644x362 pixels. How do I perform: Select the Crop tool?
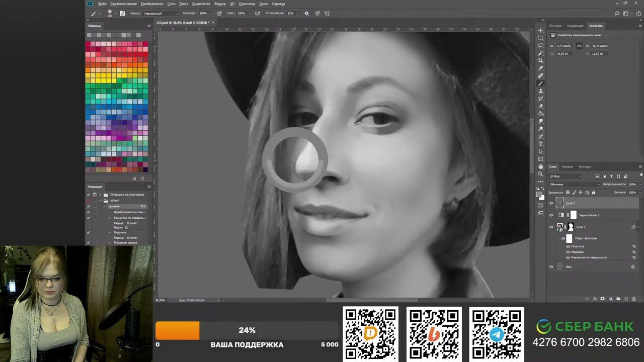541,60
